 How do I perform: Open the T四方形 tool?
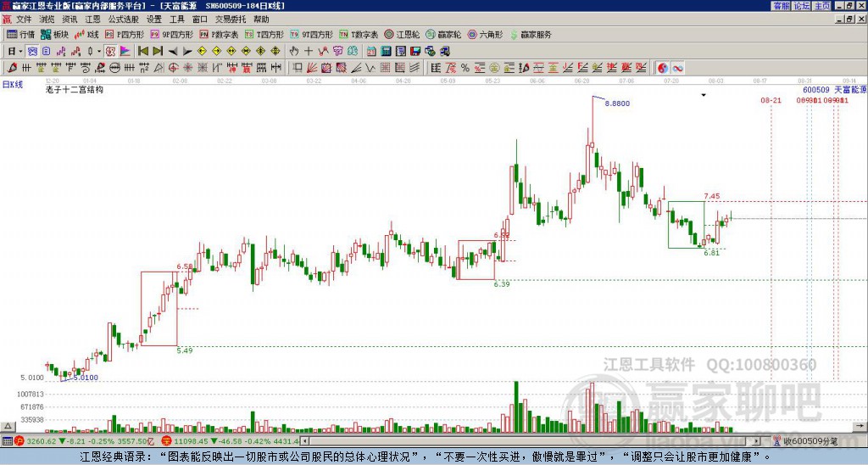[264, 34]
